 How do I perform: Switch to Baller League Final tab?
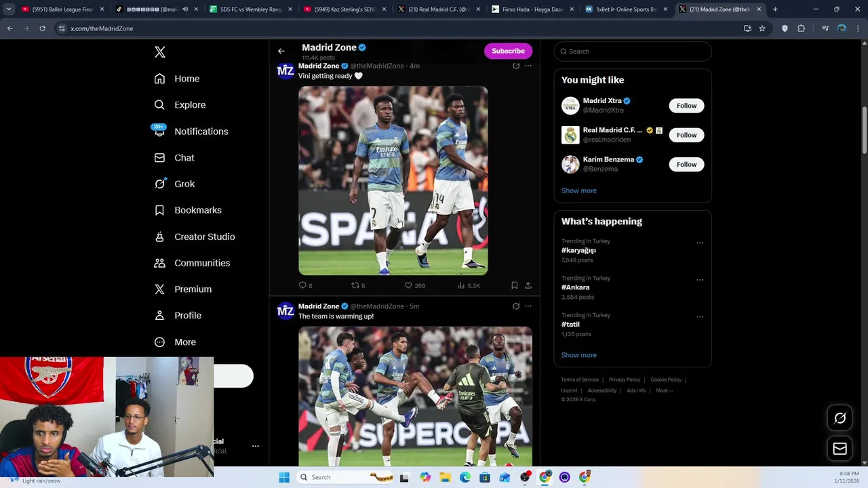(62, 9)
